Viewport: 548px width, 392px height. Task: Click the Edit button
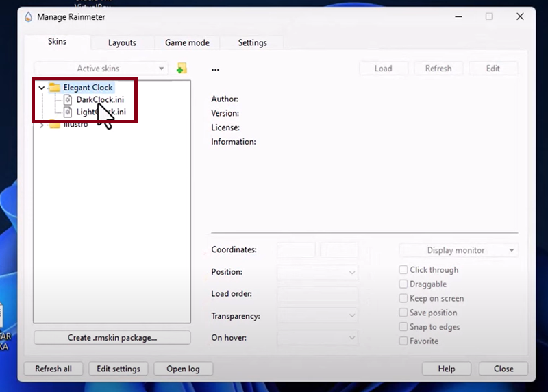coord(493,69)
